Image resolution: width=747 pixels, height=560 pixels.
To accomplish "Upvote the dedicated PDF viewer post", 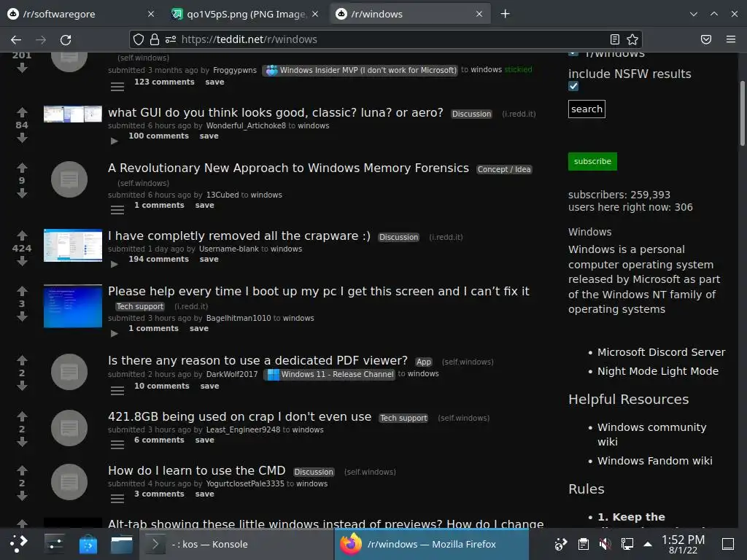I will (22, 360).
